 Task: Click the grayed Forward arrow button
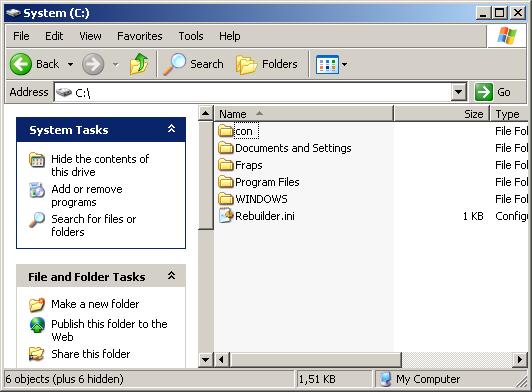pyautogui.click(x=93, y=64)
